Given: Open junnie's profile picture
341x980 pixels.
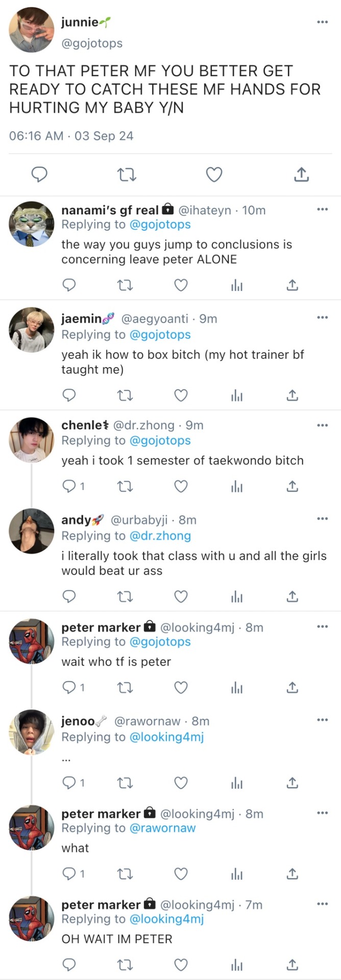Looking at the screenshot, I should pos(31,30).
